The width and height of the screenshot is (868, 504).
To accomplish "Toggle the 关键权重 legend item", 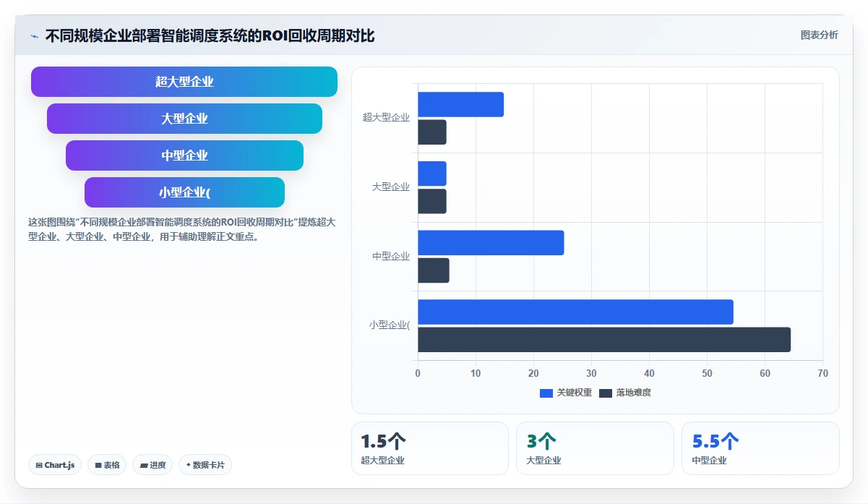I will (566, 393).
